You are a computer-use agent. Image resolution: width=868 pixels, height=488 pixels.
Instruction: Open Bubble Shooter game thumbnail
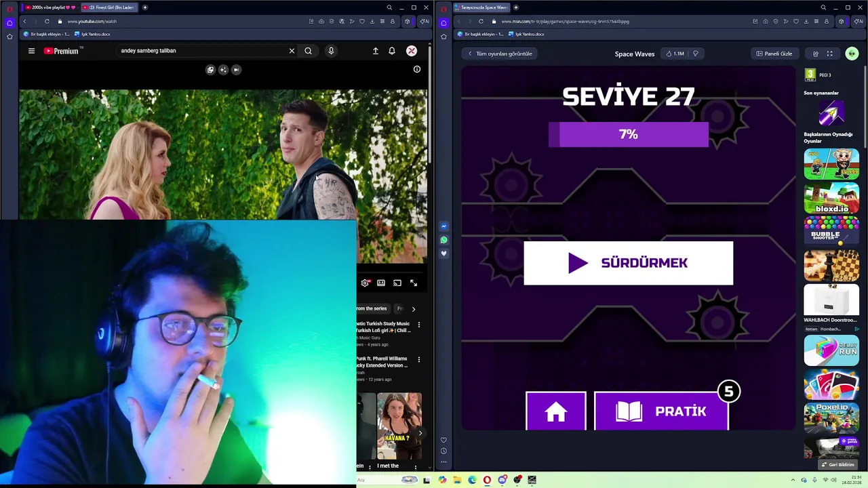[831, 231]
